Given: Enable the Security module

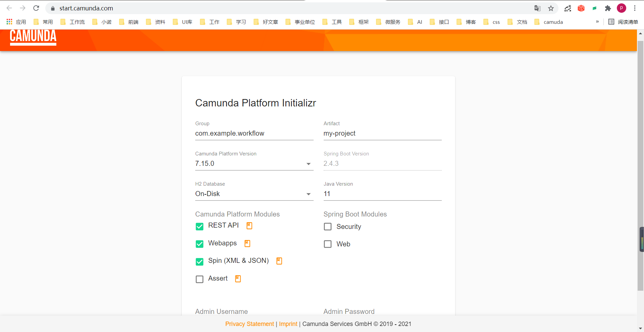Looking at the screenshot, I should (328, 227).
